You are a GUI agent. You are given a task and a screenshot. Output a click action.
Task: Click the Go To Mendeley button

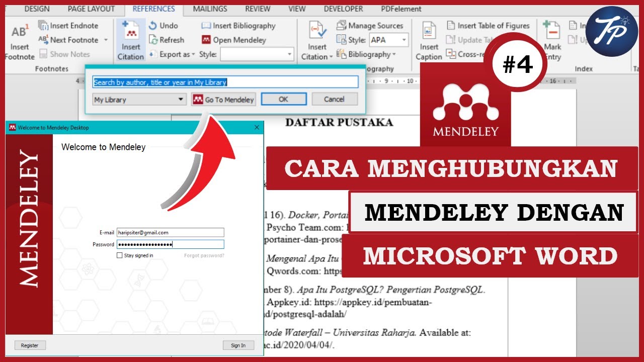223,100
